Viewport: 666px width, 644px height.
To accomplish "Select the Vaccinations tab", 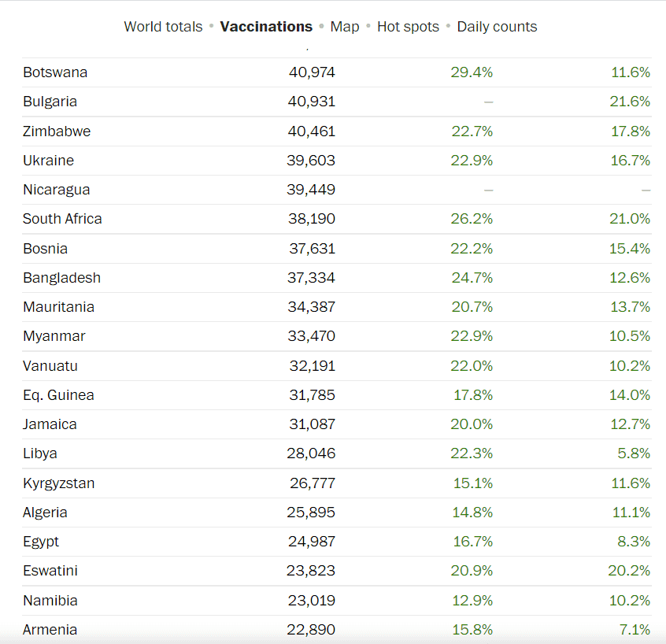I will 266,27.
